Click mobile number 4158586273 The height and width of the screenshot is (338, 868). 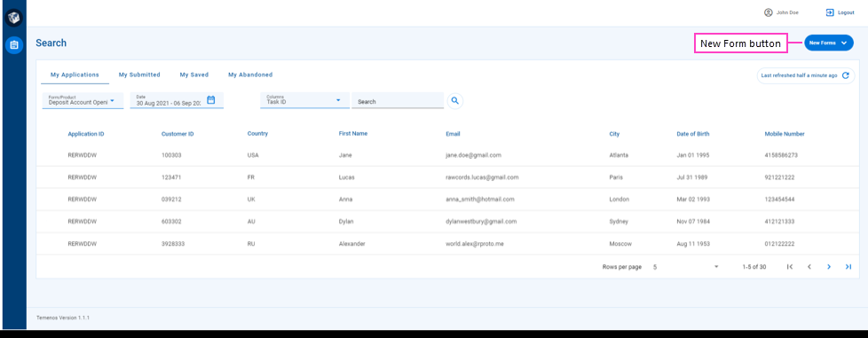(x=781, y=155)
